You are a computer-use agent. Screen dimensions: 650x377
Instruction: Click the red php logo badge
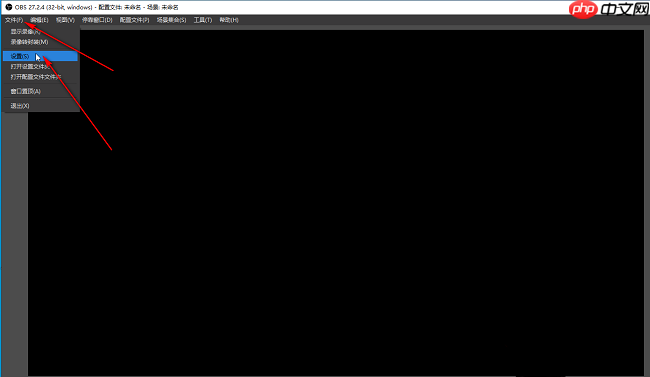[583, 10]
